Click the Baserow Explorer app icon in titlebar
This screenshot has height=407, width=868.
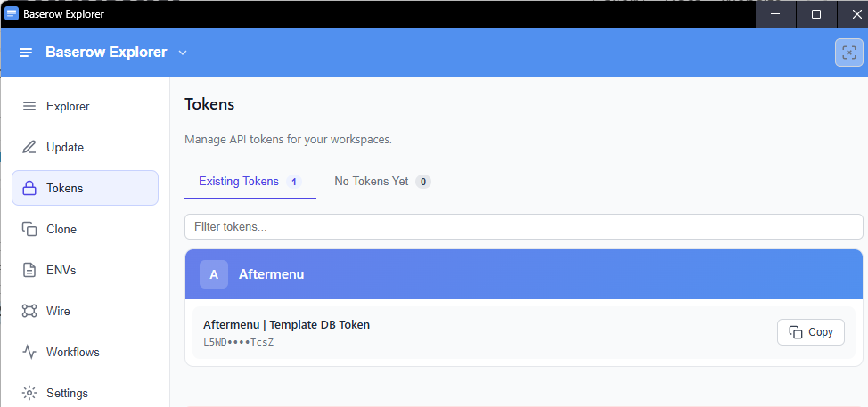[12, 13]
